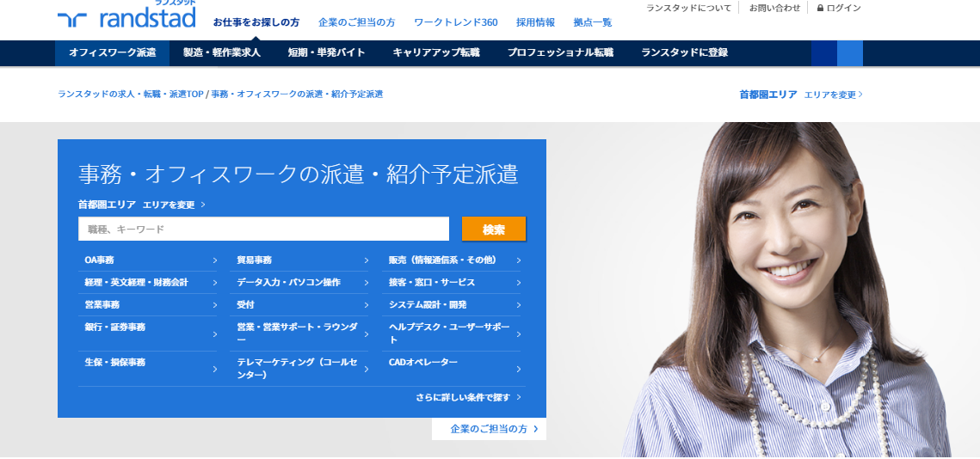Click the arrow beside 受付

[x=367, y=305]
